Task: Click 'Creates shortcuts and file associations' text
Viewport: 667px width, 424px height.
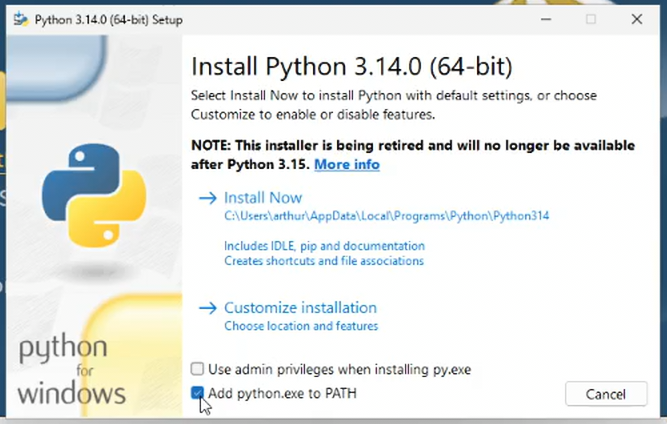Action: tap(324, 261)
